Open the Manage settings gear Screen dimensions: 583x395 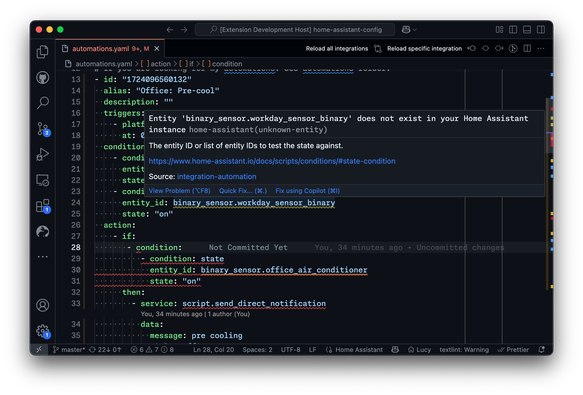[x=43, y=330]
